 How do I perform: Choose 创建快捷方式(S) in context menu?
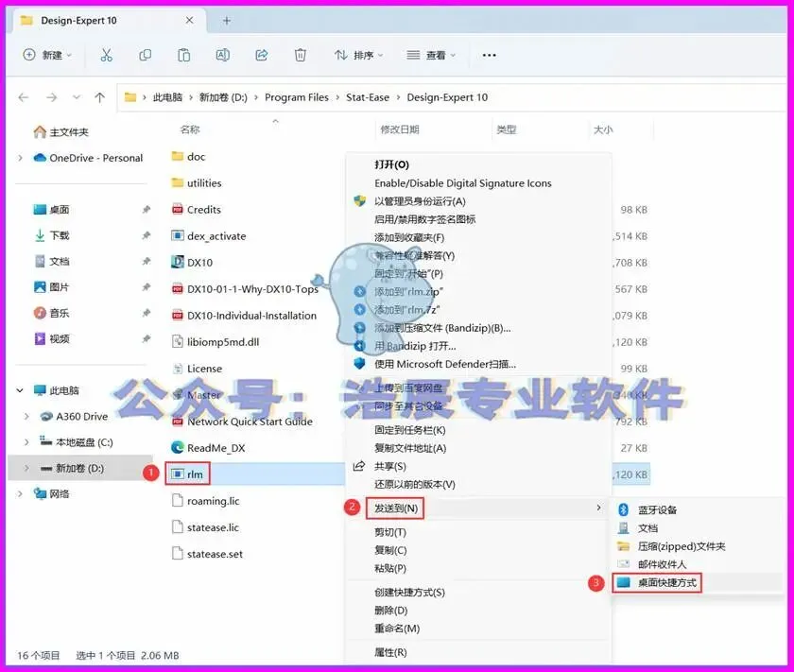tap(409, 592)
